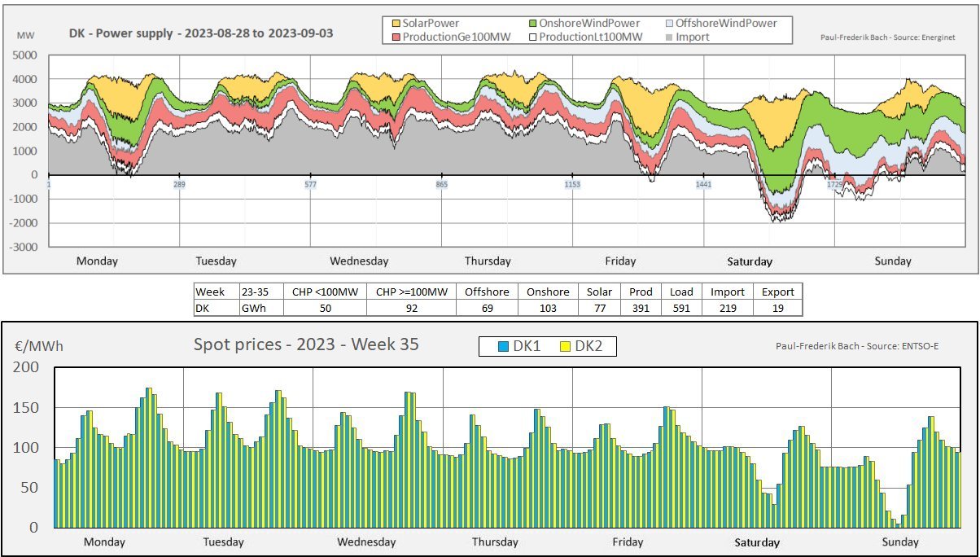Click the yellow SolarPower legend swatch
This screenshot has width=980, height=557.
click(395, 24)
